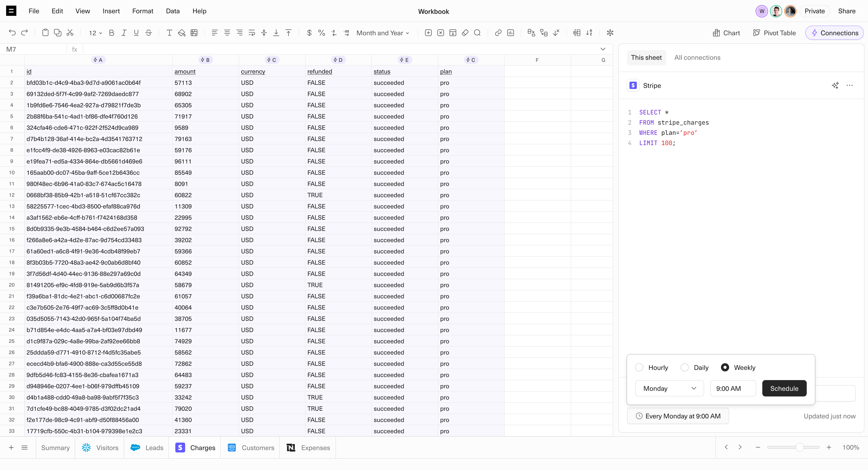Click the undo arrow icon
This screenshot has height=470, width=868.
click(12, 33)
